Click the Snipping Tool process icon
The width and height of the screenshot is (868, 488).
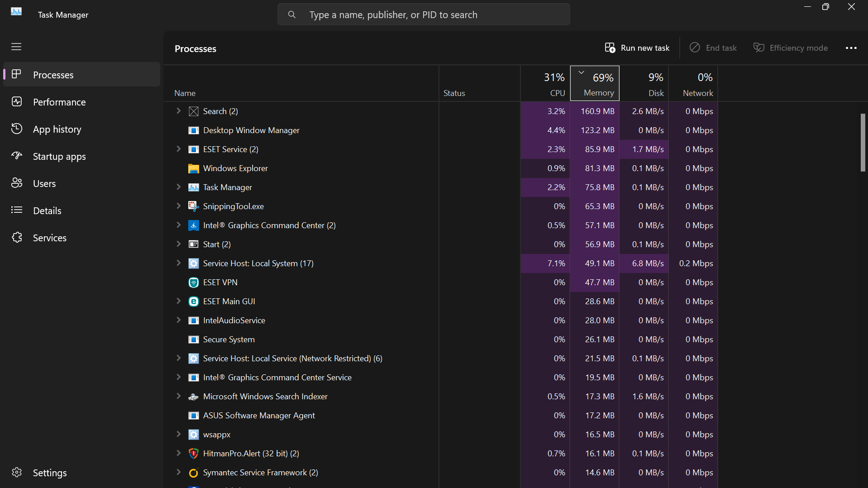click(193, 206)
